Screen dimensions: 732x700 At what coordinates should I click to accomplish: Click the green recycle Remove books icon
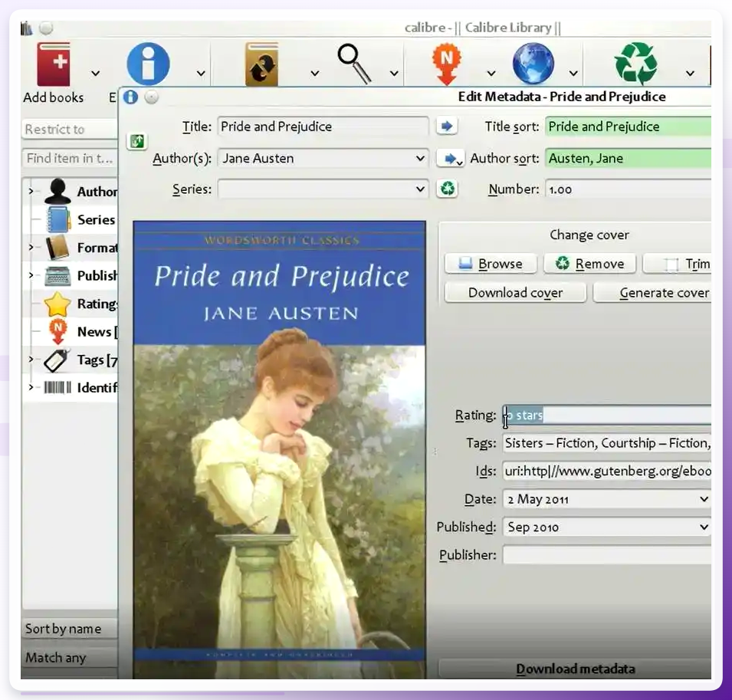click(636, 64)
